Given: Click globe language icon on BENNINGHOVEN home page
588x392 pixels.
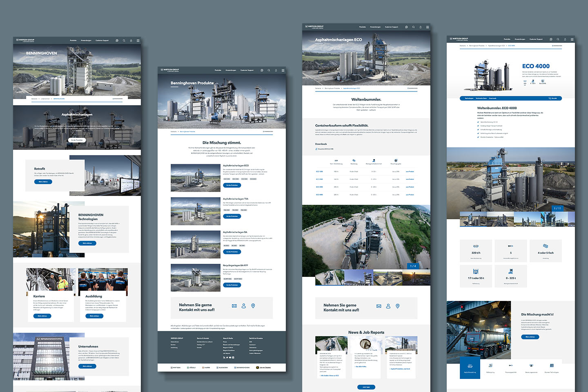Looking at the screenshot, I should point(117,40).
